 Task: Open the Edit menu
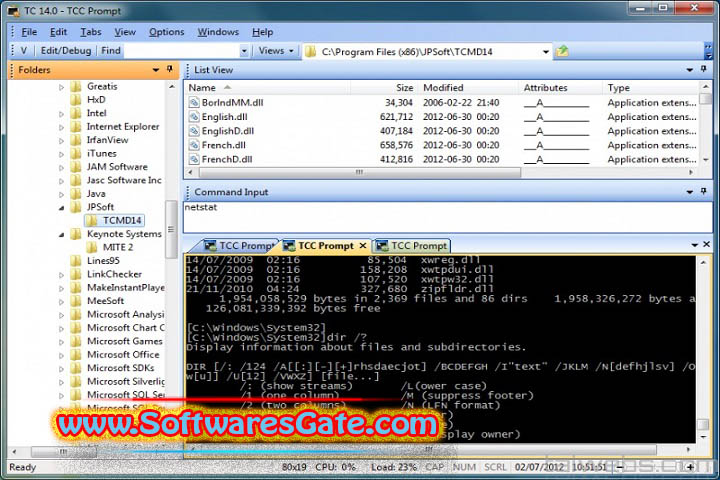58,32
